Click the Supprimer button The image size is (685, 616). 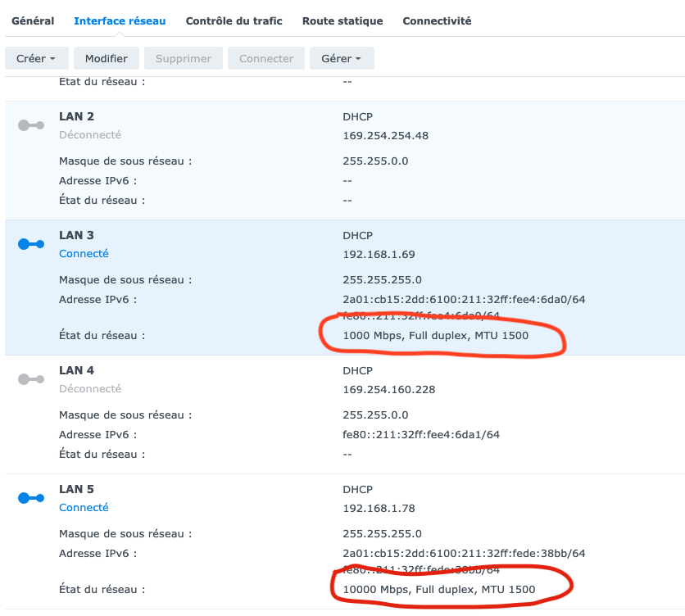[183, 58]
